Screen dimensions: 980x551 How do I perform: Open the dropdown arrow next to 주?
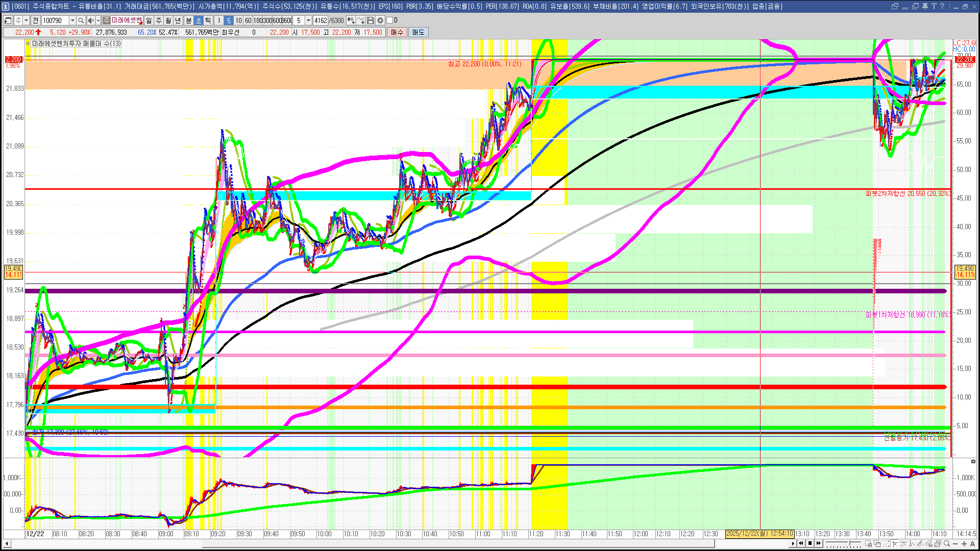tap(26, 20)
